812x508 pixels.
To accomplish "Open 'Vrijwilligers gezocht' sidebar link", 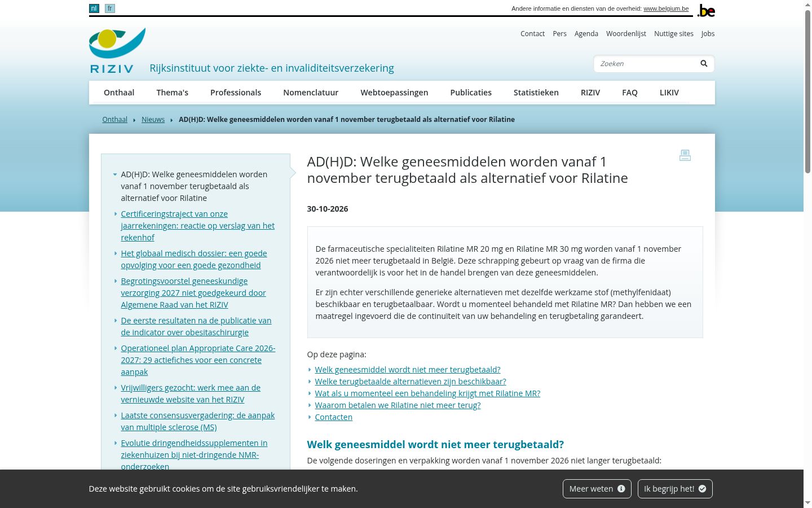I will click(191, 394).
